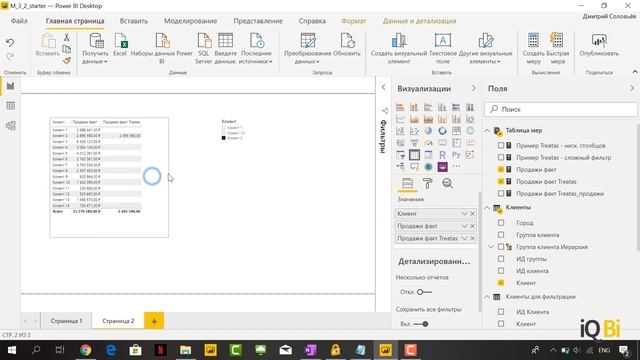Switch visual to matrix
The width and height of the screenshot is (640, 360).
[x=428, y=155]
